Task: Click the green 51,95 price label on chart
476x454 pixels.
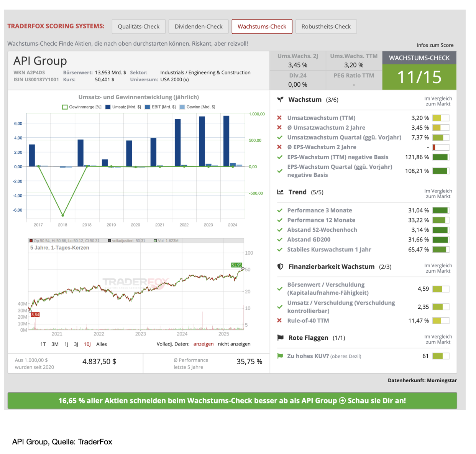Action: click(x=237, y=265)
